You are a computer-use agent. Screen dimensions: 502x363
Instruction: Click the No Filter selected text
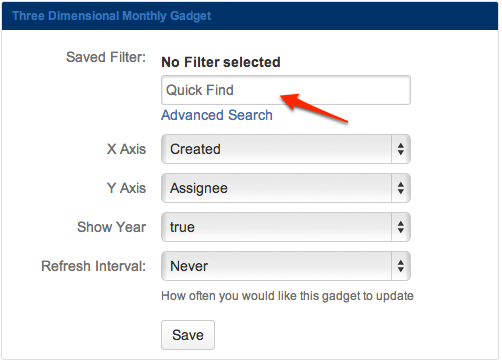[221, 62]
